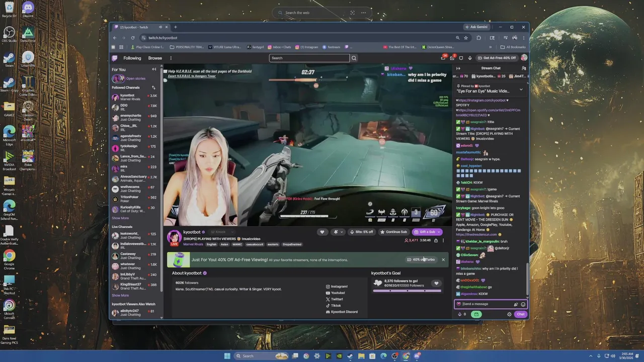Open the Instagram! social link
Image resolution: width=644 pixels, height=362 pixels.
(x=337, y=287)
